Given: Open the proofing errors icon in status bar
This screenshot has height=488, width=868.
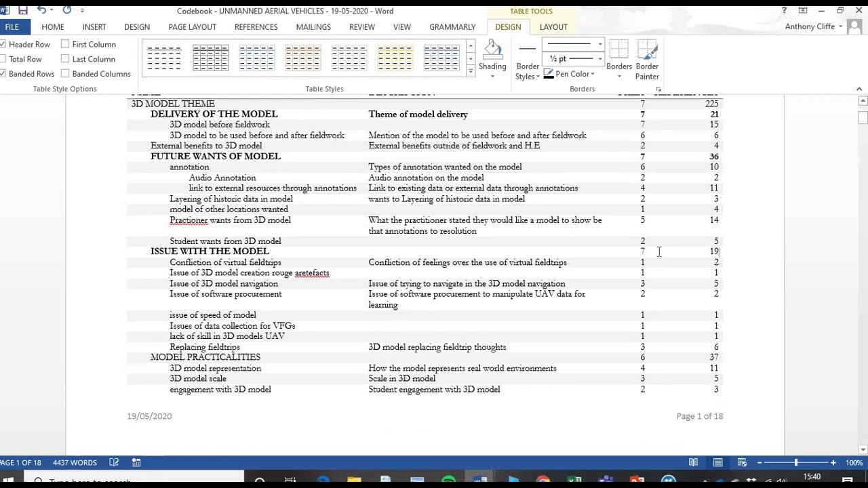Looking at the screenshot, I should tap(114, 462).
